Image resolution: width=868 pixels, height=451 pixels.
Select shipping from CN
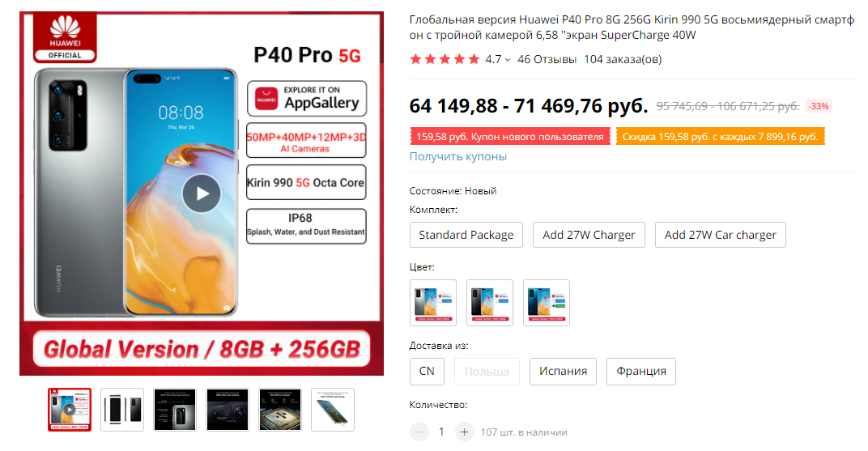coord(427,372)
